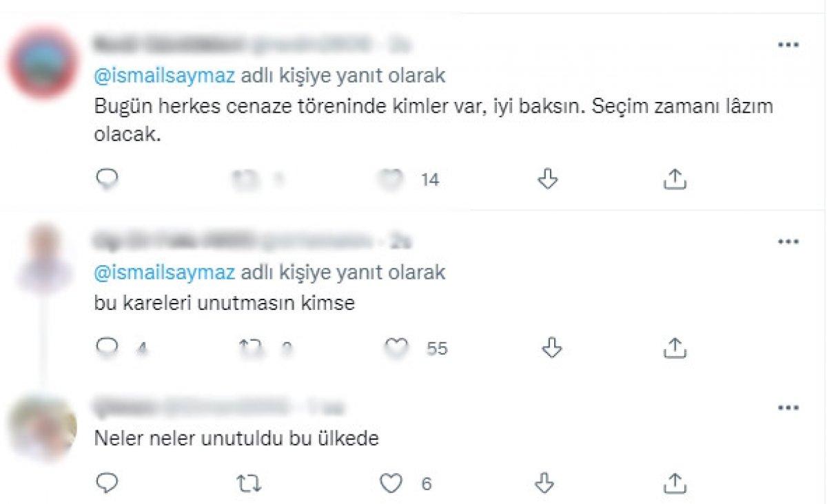The width and height of the screenshot is (827, 504).
Task: Click the retweet icon on the last tweet
Action: tap(249, 483)
